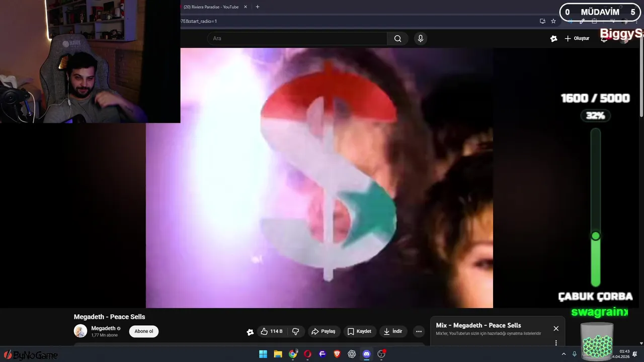
Task: Share the video via Paylaş
Action: (324, 331)
